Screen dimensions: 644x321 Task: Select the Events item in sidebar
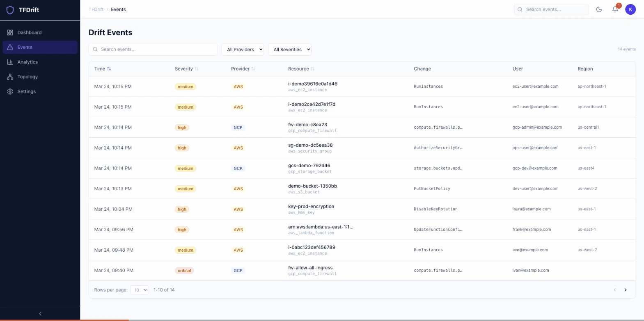[x=40, y=47]
